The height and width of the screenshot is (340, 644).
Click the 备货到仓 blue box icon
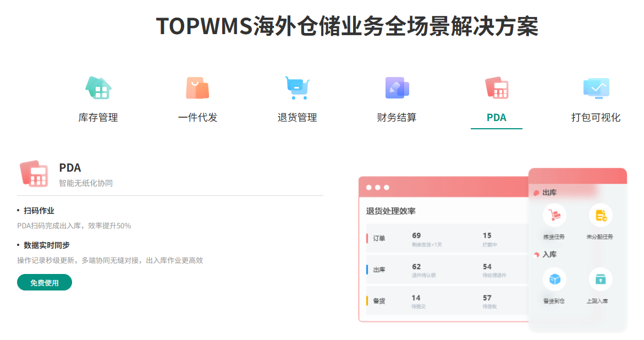tap(554, 279)
